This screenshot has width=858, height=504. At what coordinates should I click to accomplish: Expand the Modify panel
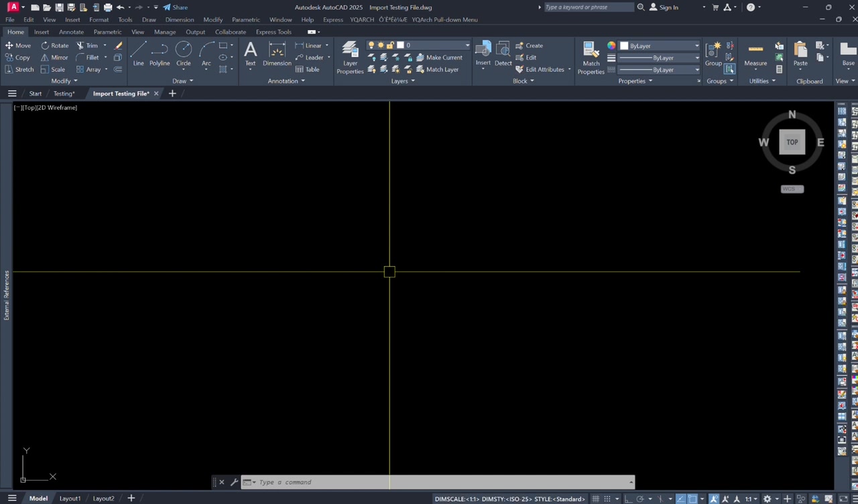pos(64,81)
